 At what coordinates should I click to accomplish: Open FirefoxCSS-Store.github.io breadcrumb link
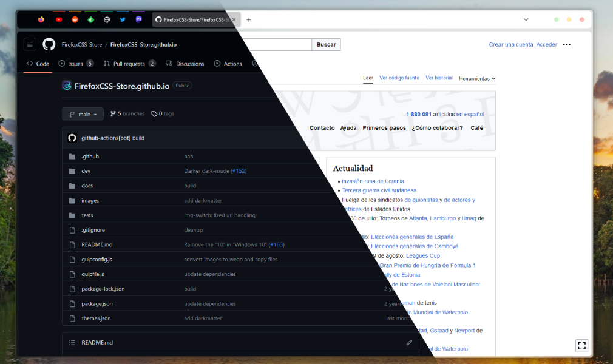pos(143,44)
